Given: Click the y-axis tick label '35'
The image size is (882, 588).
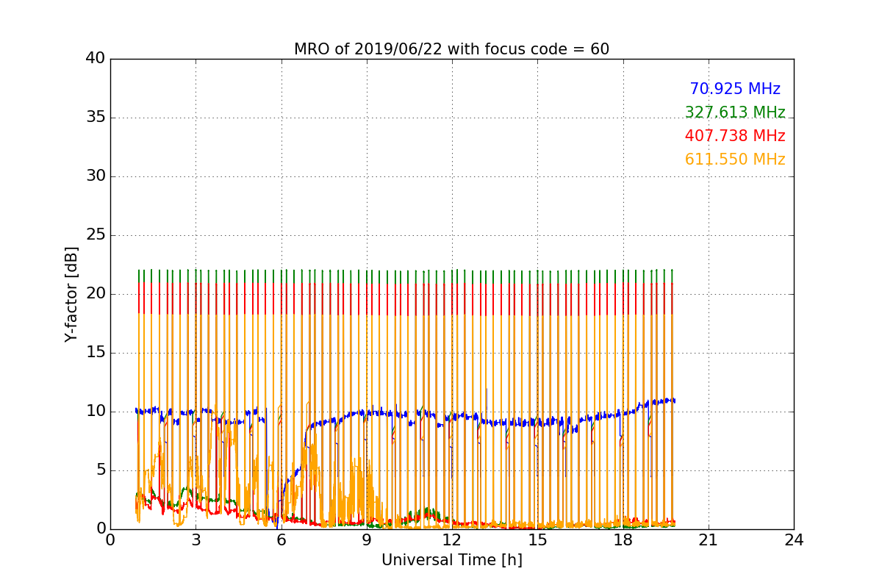Looking at the screenshot, I should point(94,118).
